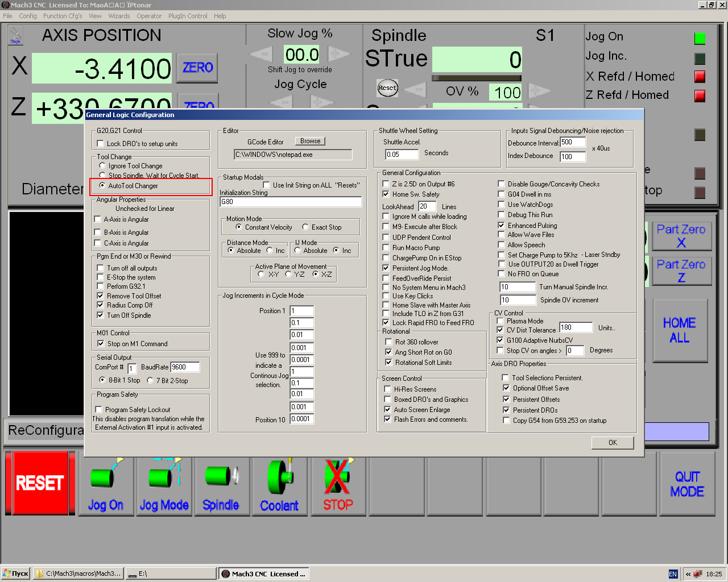
Task: Lower spindle override with left arrow
Action: coord(415,90)
